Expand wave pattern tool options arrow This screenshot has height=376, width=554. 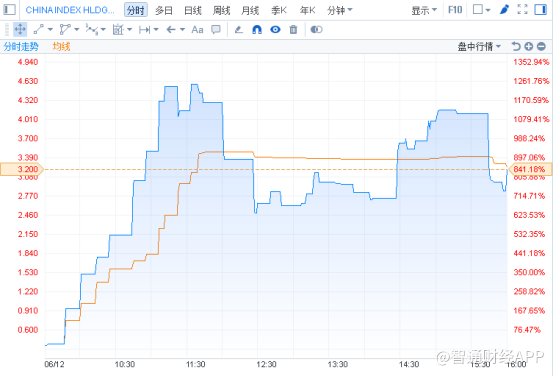coord(103,30)
